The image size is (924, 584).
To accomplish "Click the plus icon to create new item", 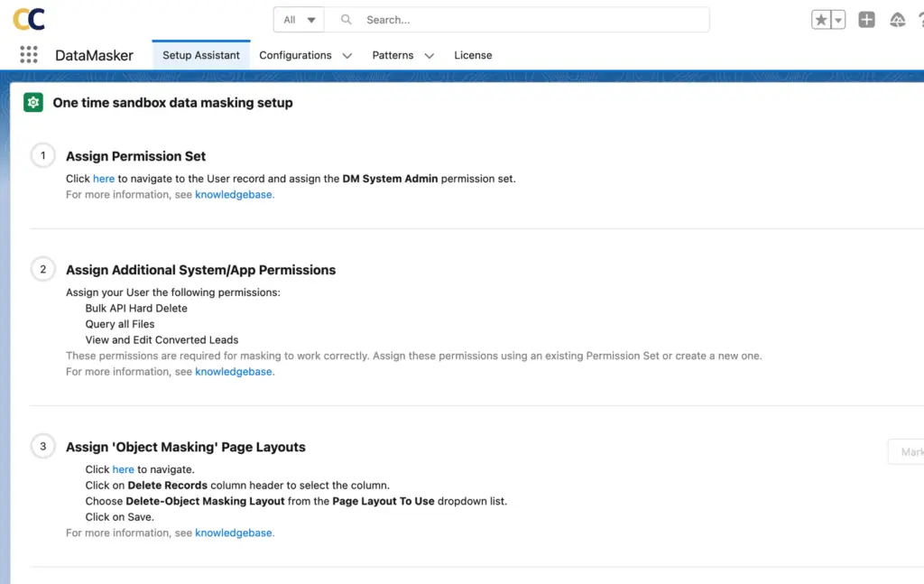I will (x=866, y=18).
